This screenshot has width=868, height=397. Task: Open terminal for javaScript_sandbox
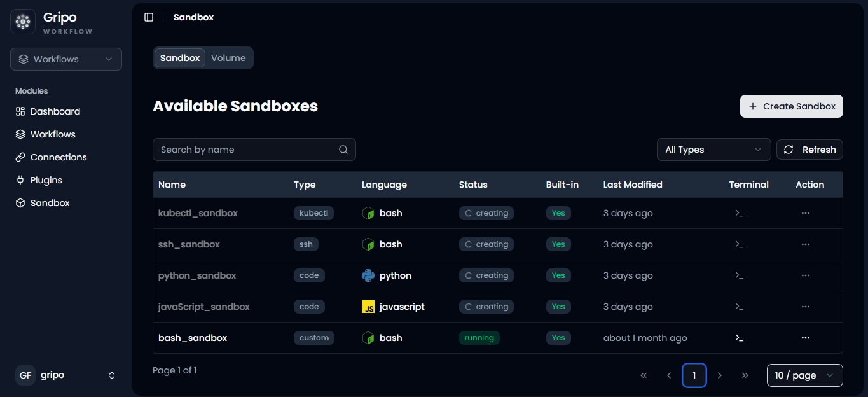click(x=739, y=307)
